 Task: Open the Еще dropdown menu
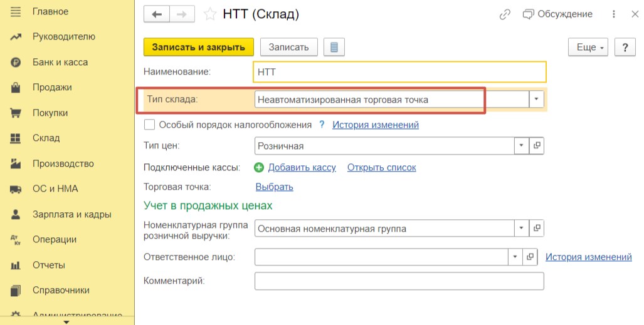point(588,47)
